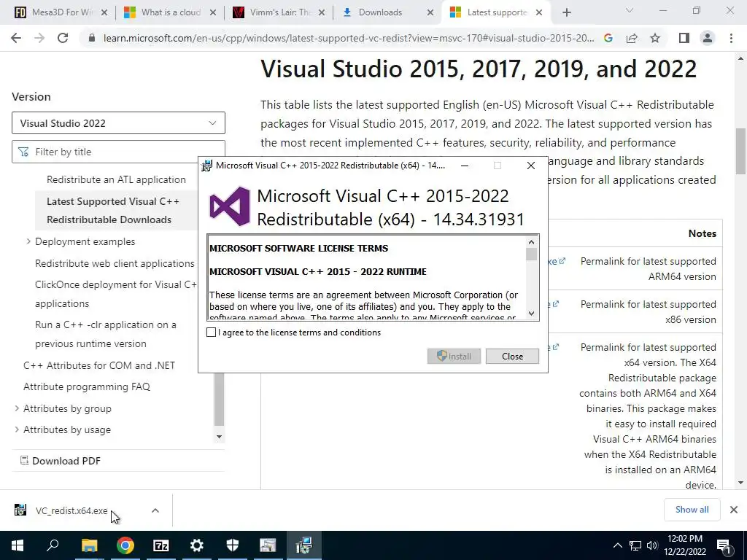Toggle the Chrome side panel icon
Viewport: 747px width, 560px height.
coord(684,38)
